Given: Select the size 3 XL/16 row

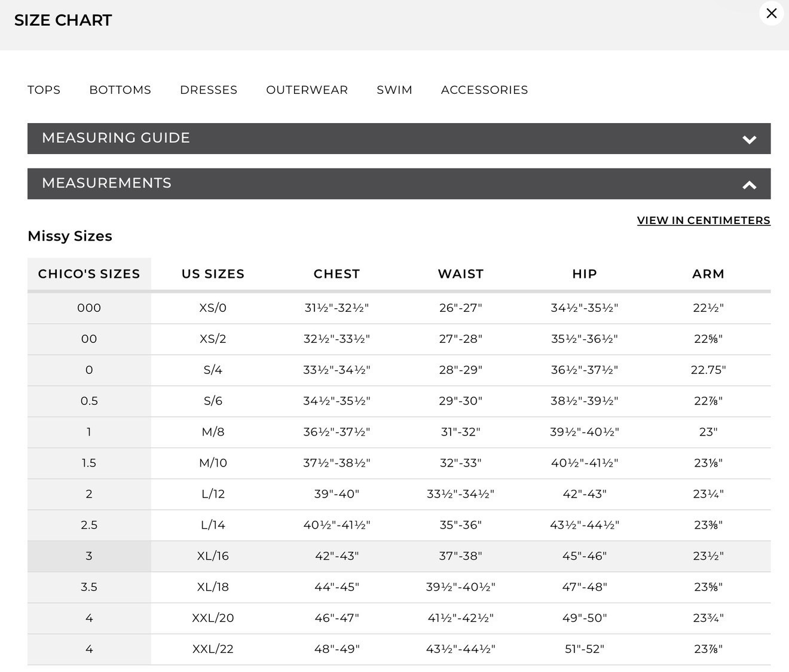Looking at the screenshot, I should (x=399, y=556).
